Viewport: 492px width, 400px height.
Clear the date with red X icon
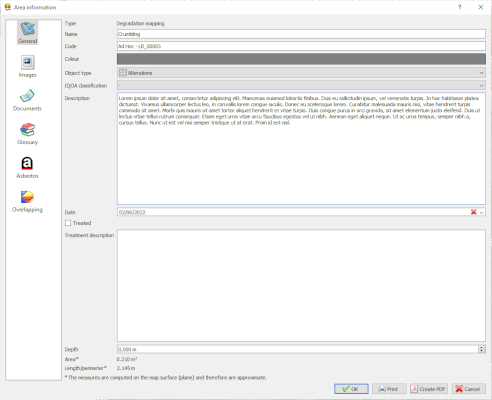click(x=473, y=212)
